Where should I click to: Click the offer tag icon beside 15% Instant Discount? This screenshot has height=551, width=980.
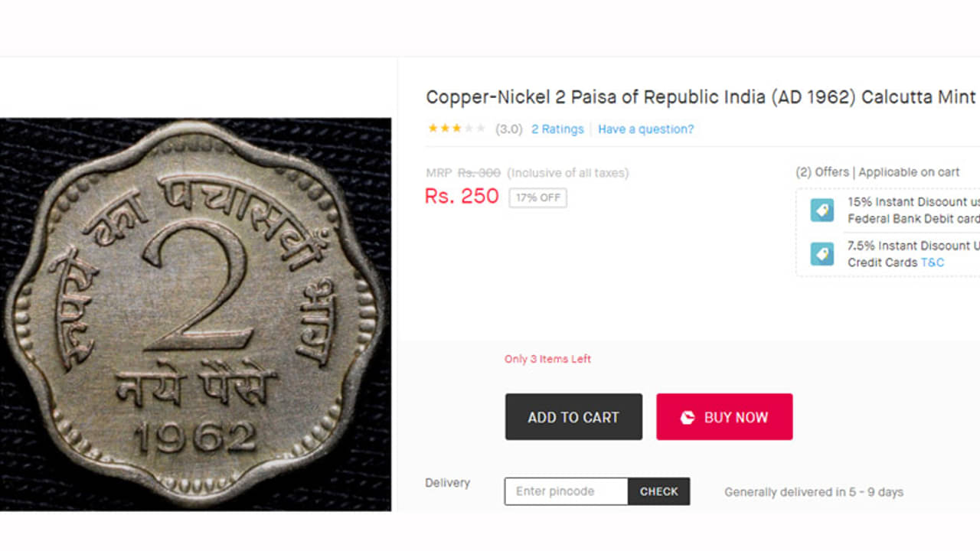tap(822, 210)
